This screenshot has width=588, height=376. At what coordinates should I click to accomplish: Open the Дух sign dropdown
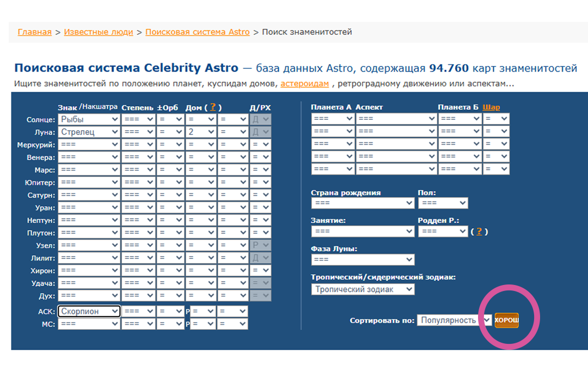89,295
